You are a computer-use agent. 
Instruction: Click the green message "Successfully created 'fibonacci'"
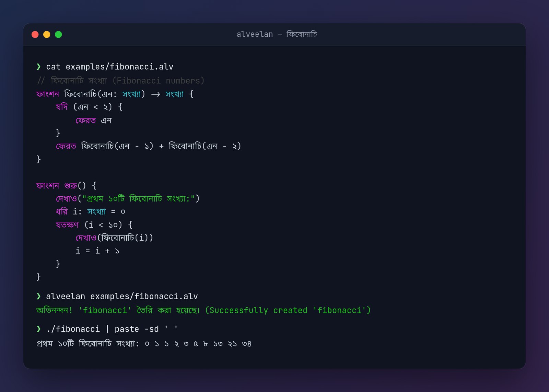point(288,310)
